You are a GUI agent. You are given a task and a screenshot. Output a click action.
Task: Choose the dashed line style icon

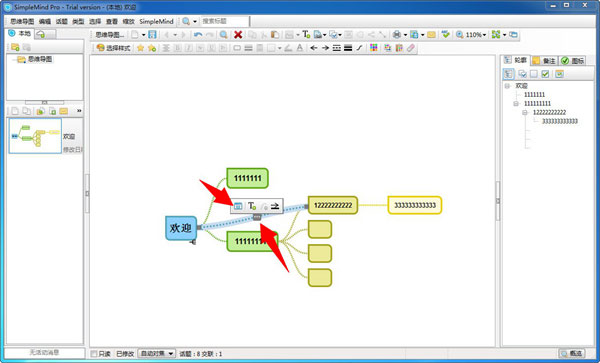pyautogui.click(x=337, y=48)
